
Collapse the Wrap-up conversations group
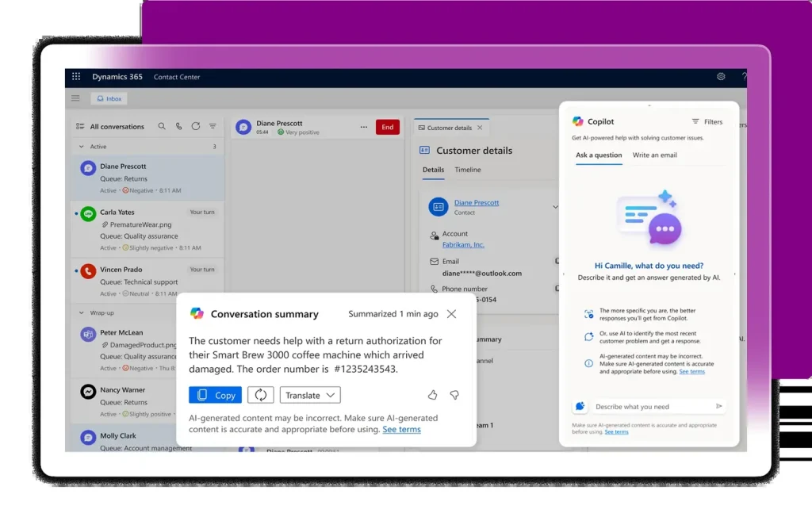[x=82, y=312]
